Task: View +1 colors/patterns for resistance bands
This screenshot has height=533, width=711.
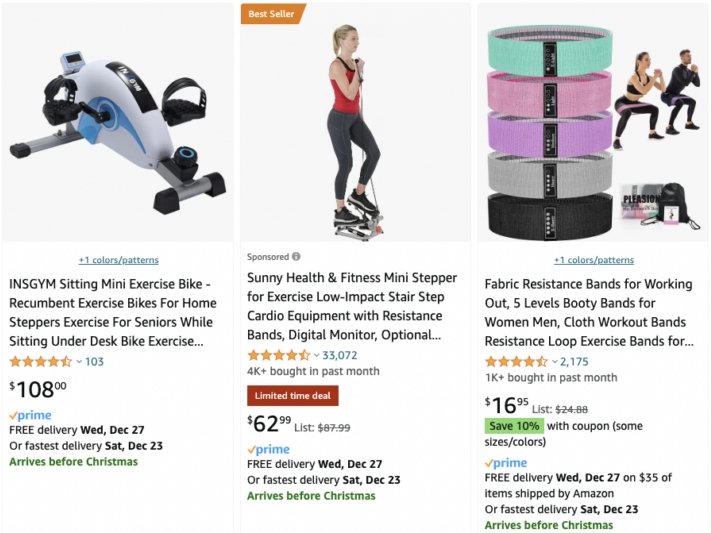Action: click(x=594, y=260)
